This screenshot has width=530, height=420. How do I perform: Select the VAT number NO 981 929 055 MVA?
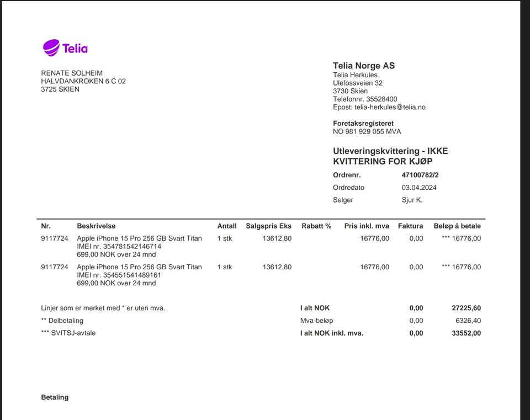(367, 131)
